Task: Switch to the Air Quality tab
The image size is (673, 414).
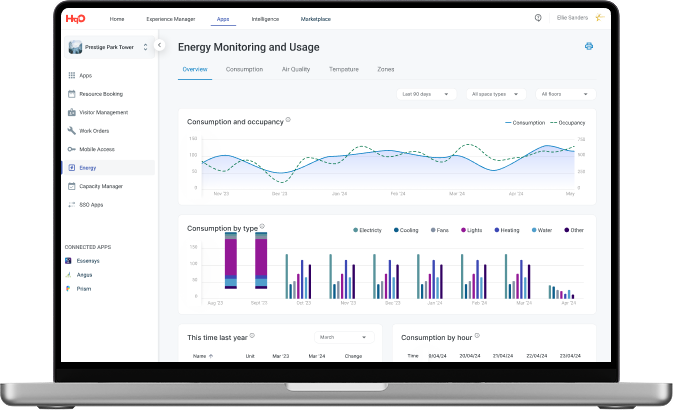Action: (296, 69)
